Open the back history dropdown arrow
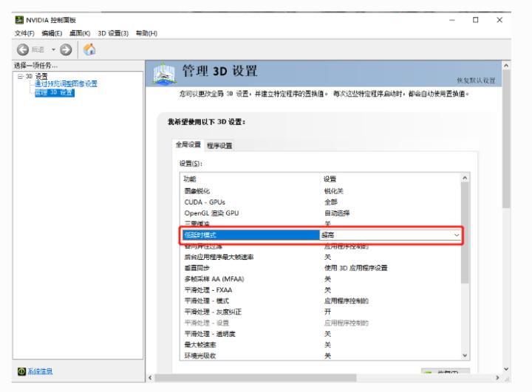The width and height of the screenshot is (532, 392). [x=53, y=50]
